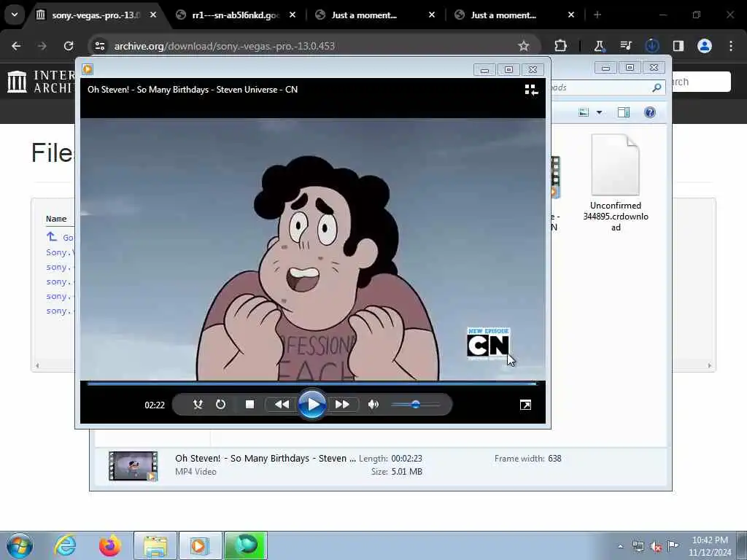Show hidden tray icons arrow
The height and width of the screenshot is (560, 747).
pyautogui.click(x=620, y=546)
